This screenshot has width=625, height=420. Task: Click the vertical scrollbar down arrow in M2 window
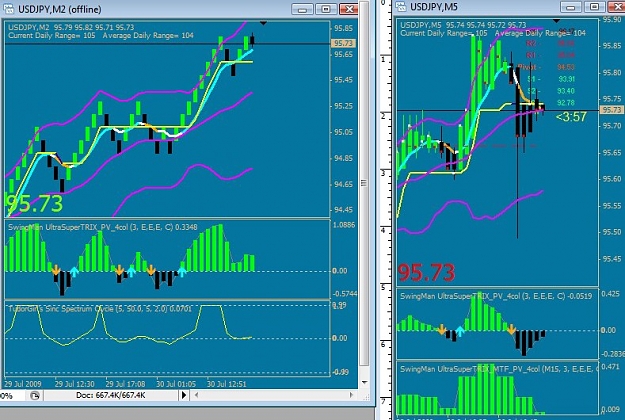(x=364, y=382)
